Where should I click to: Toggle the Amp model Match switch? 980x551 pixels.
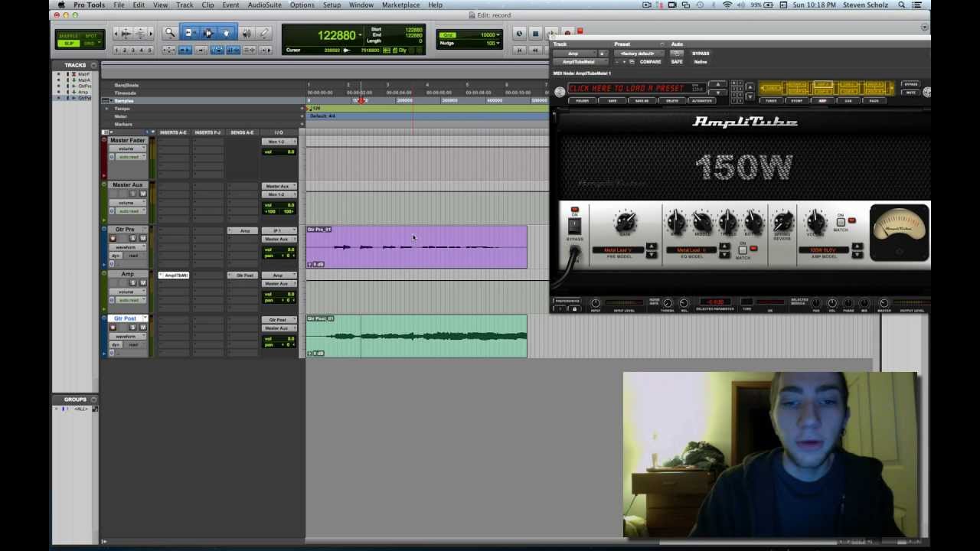pos(841,222)
